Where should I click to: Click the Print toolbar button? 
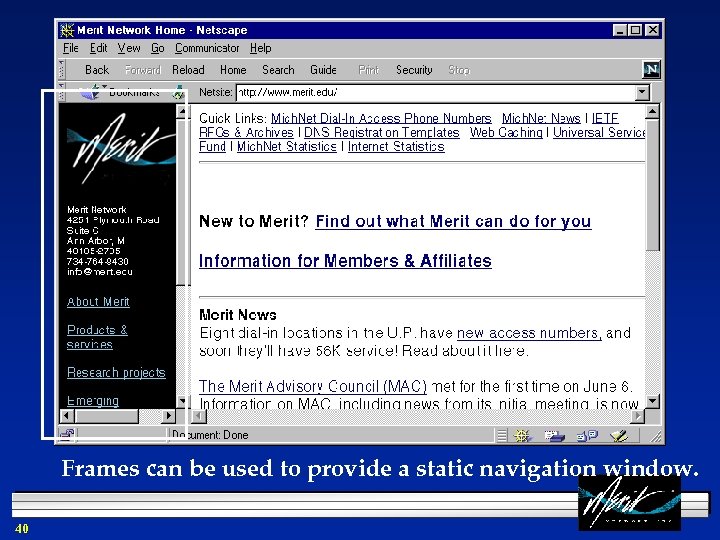368,70
